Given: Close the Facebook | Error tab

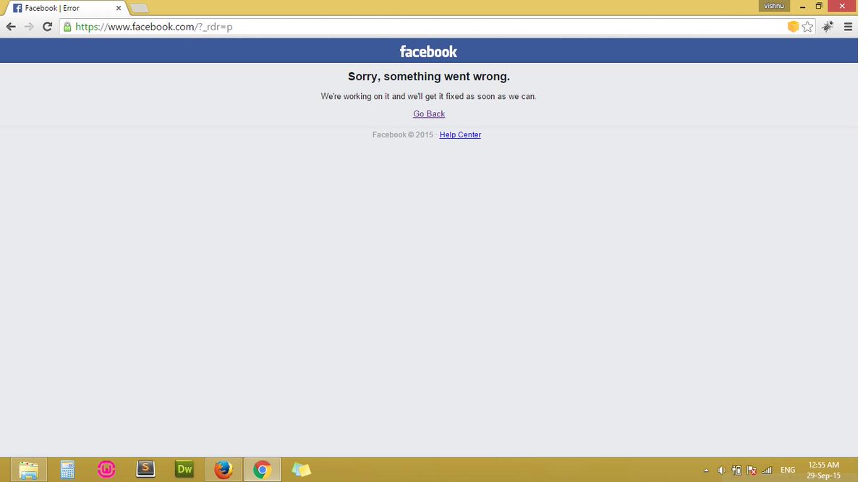Looking at the screenshot, I should (119, 9).
